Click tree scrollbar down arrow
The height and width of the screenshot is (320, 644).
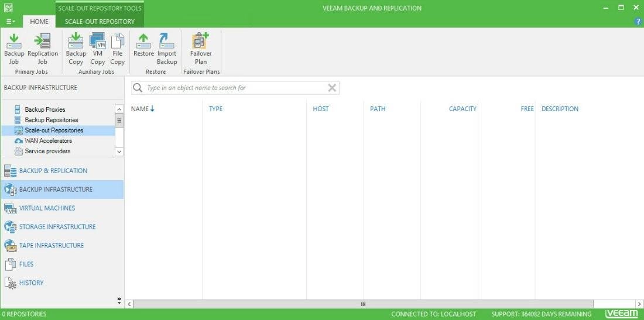tap(119, 152)
